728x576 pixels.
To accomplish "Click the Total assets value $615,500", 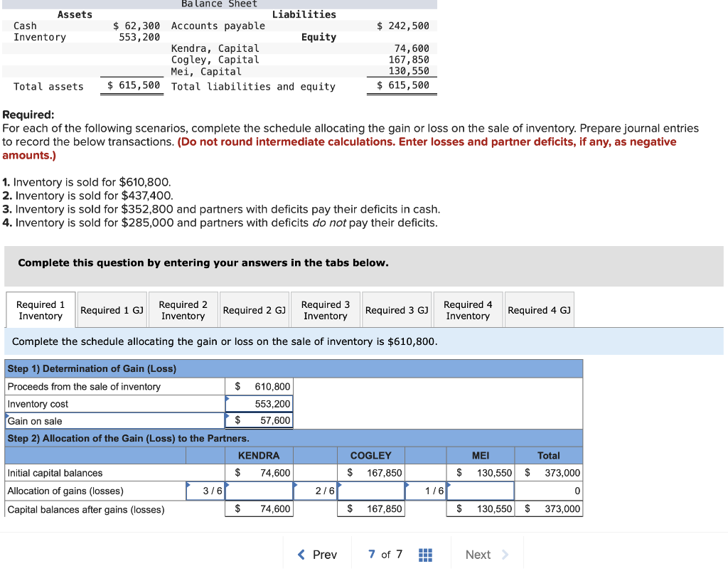I will point(134,85).
